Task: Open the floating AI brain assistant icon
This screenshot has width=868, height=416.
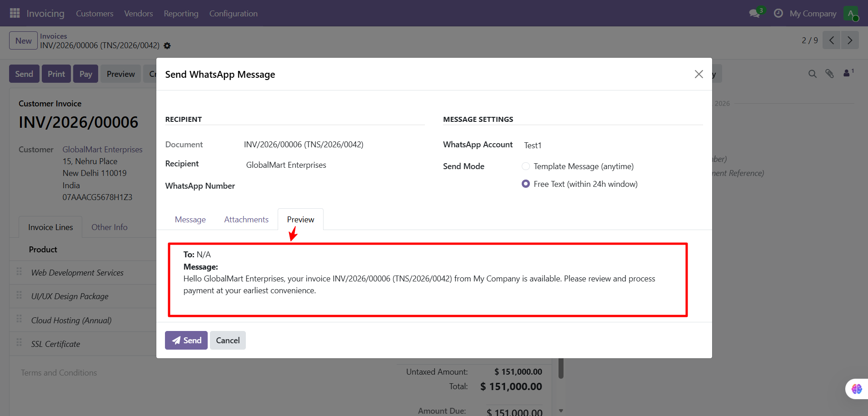Action: [856, 389]
